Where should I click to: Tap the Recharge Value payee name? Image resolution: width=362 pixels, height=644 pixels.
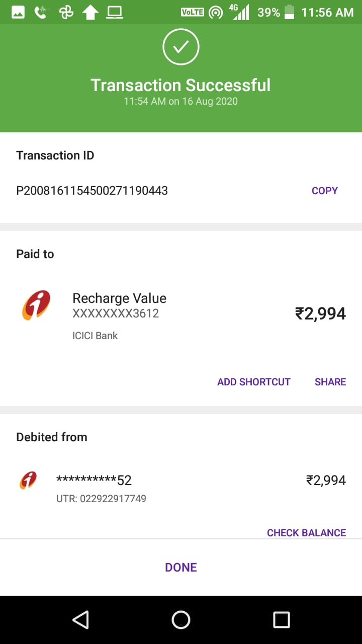119,298
